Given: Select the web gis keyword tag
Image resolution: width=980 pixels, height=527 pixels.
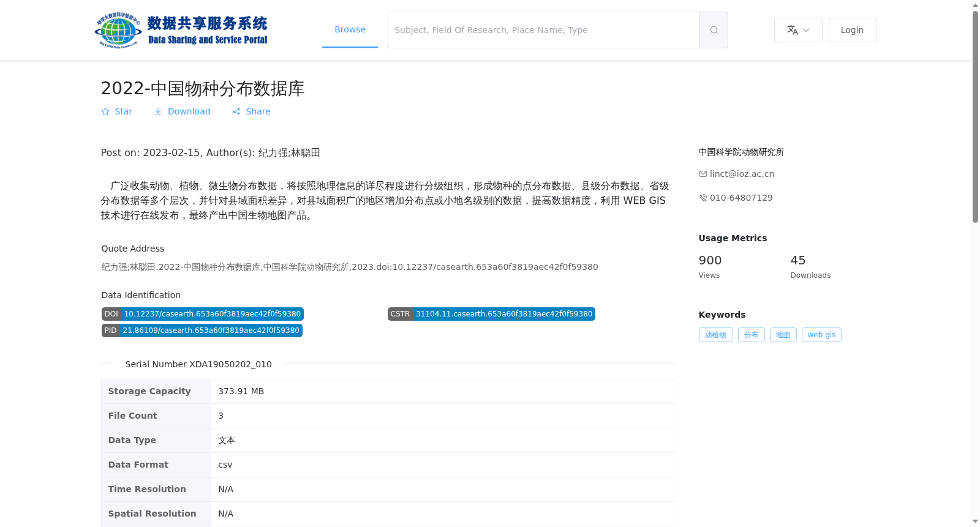Looking at the screenshot, I should click(x=821, y=335).
